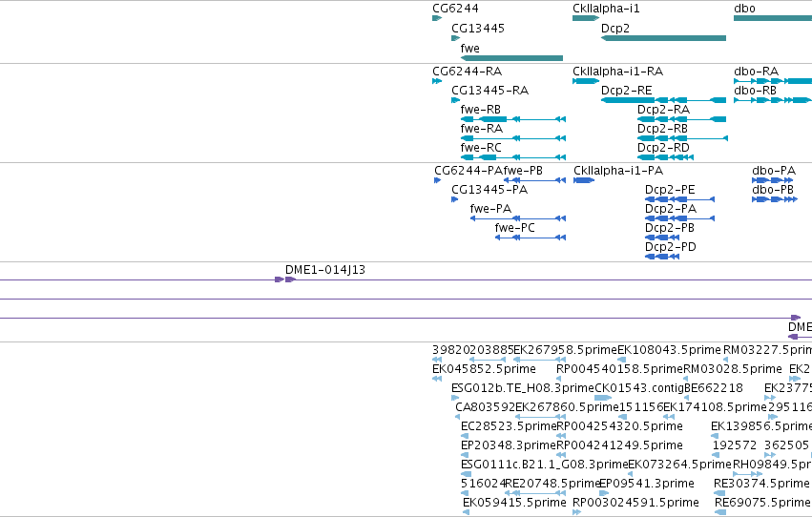The width and height of the screenshot is (812, 517).
Task: Select the ESG012b.TE_H08.3prime EST label
Action: click(523, 388)
